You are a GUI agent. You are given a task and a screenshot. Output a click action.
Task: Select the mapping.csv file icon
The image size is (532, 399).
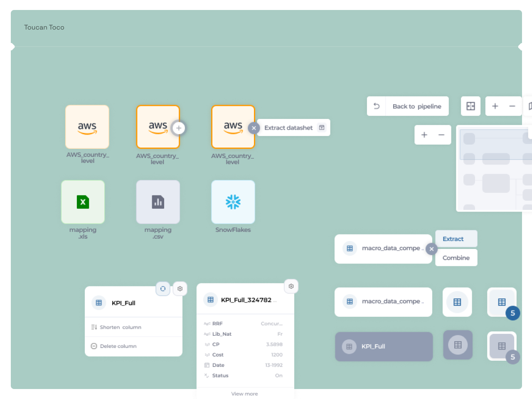(158, 202)
